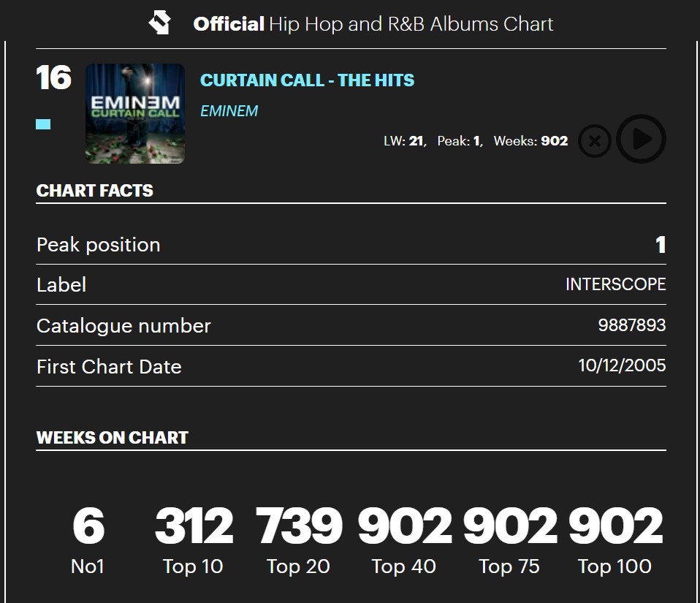
Task: Select the Weeks: 902 stat
Action: click(533, 140)
